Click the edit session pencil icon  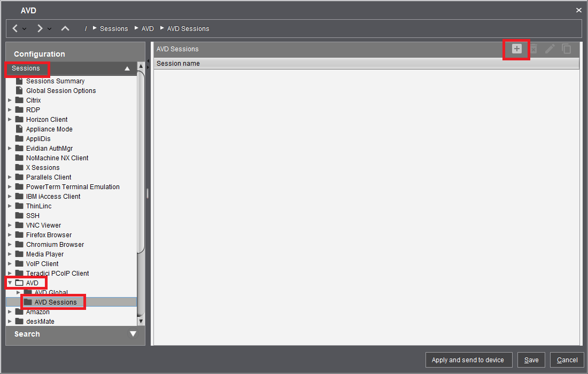point(550,49)
